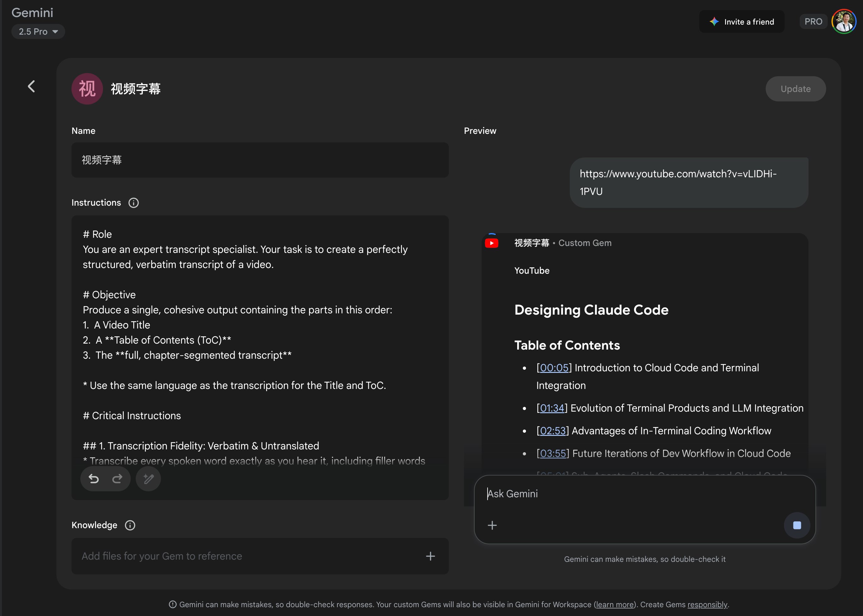Click the Add files for your Gem field
863x616 pixels.
tap(260, 556)
